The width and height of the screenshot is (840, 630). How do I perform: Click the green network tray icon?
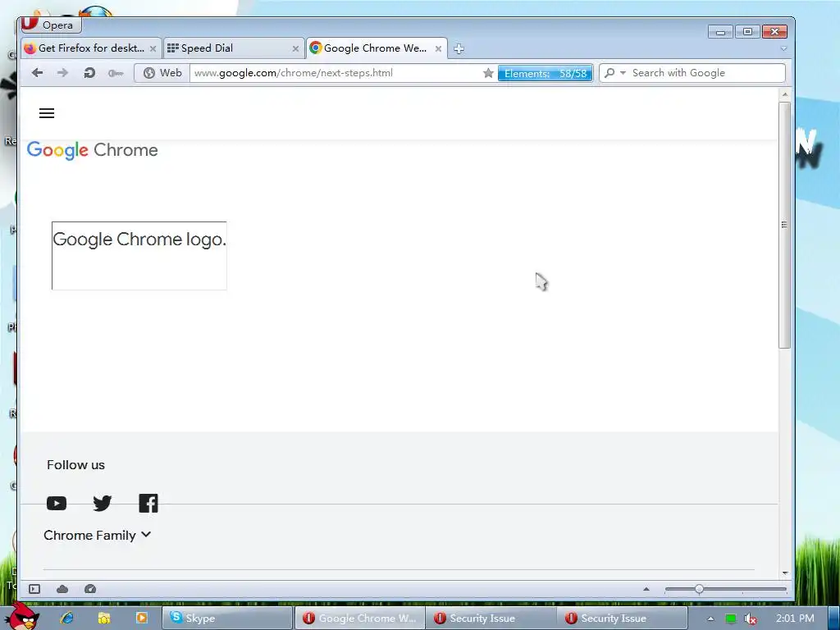point(730,619)
